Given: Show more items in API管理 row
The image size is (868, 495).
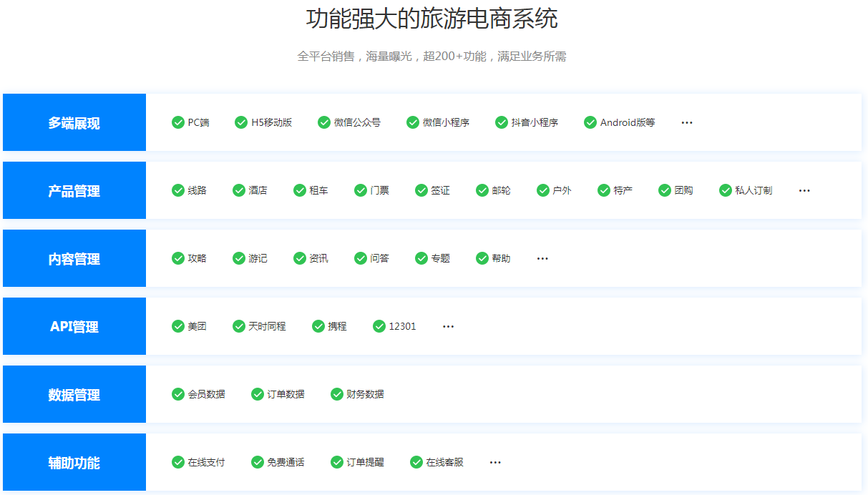Looking at the screenshot, I should (x=449, y=326).
